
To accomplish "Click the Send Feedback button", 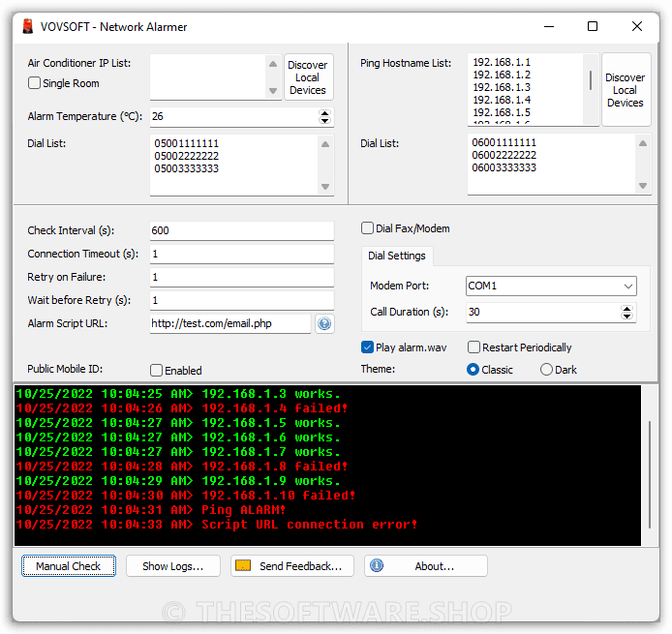I will coord(292,566).
